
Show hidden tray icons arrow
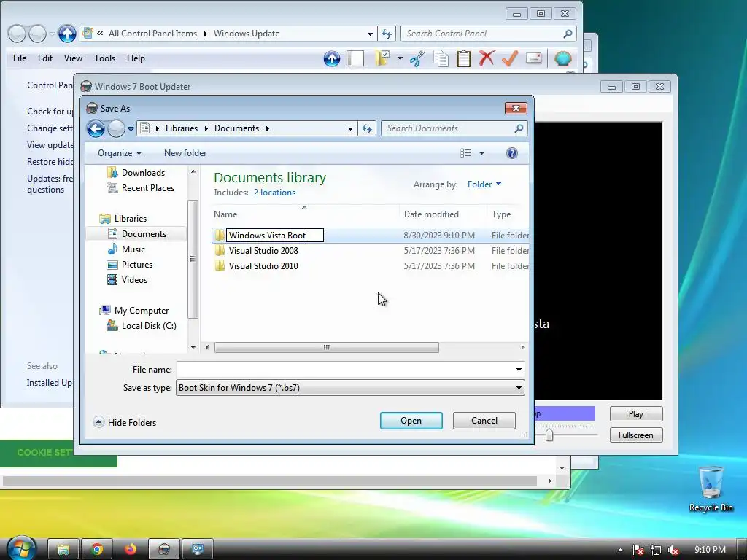coord(620,550)
